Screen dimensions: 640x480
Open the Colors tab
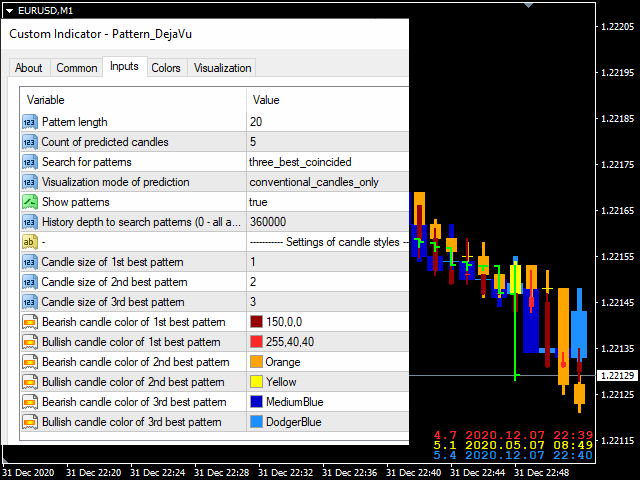click(x=166, y=68)
